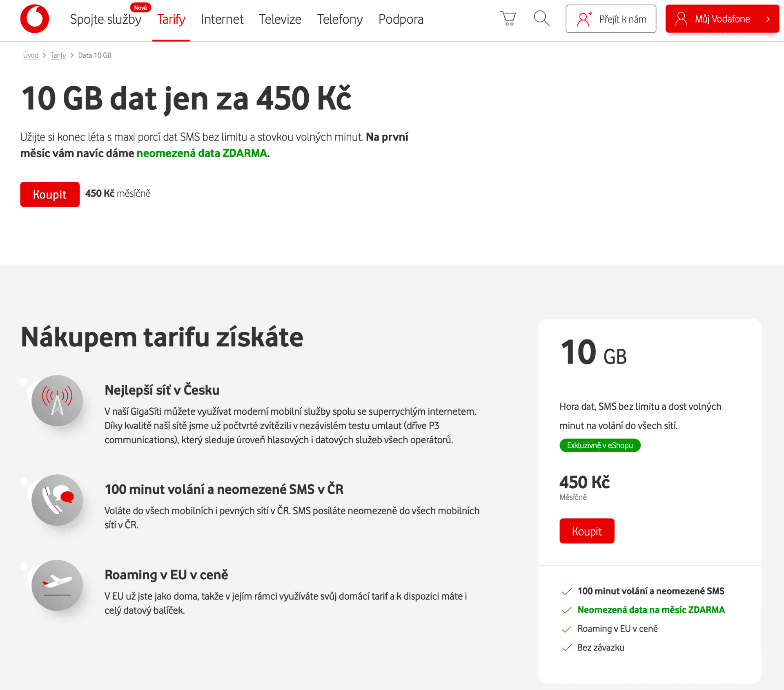Open the Tarify menu item
784x690 pixels.
coord(171,19)
